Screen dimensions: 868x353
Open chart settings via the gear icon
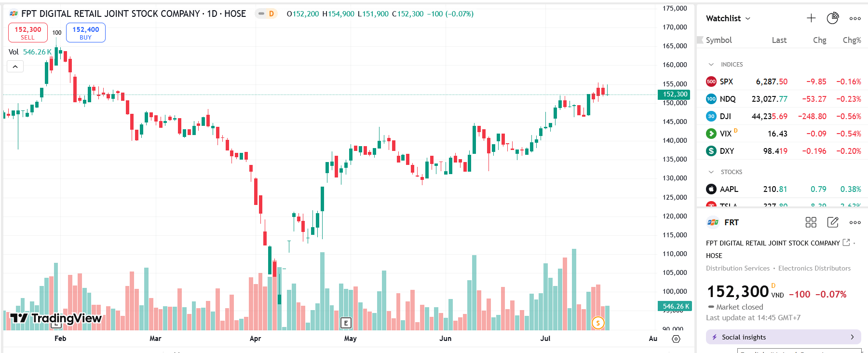point(675,339)
